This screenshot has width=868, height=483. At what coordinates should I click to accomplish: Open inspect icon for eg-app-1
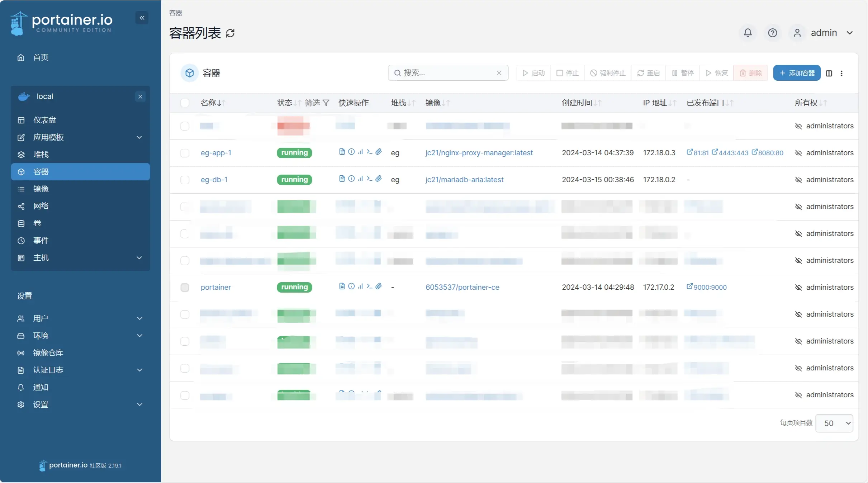pyautogui.click(x=351, y=152)
